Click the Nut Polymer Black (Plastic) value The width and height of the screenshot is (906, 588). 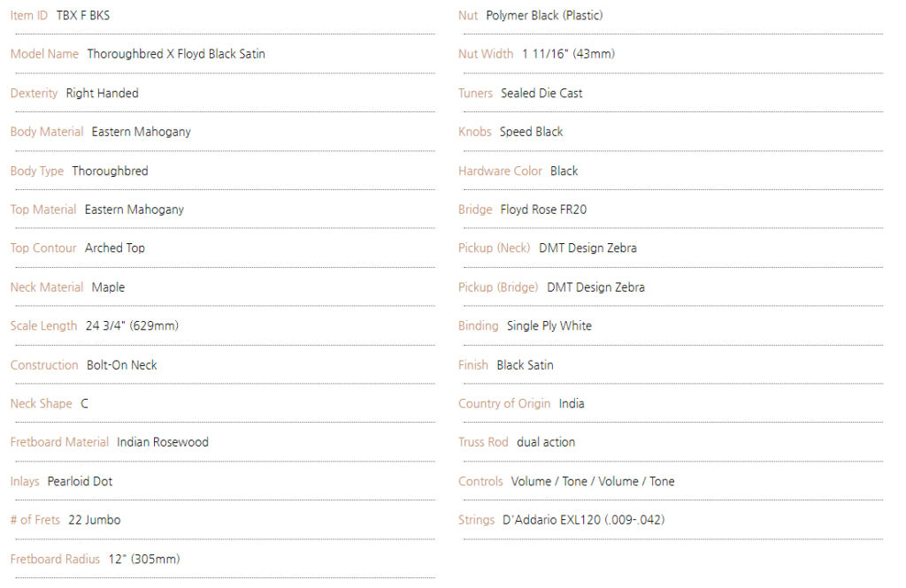(544, 16)
